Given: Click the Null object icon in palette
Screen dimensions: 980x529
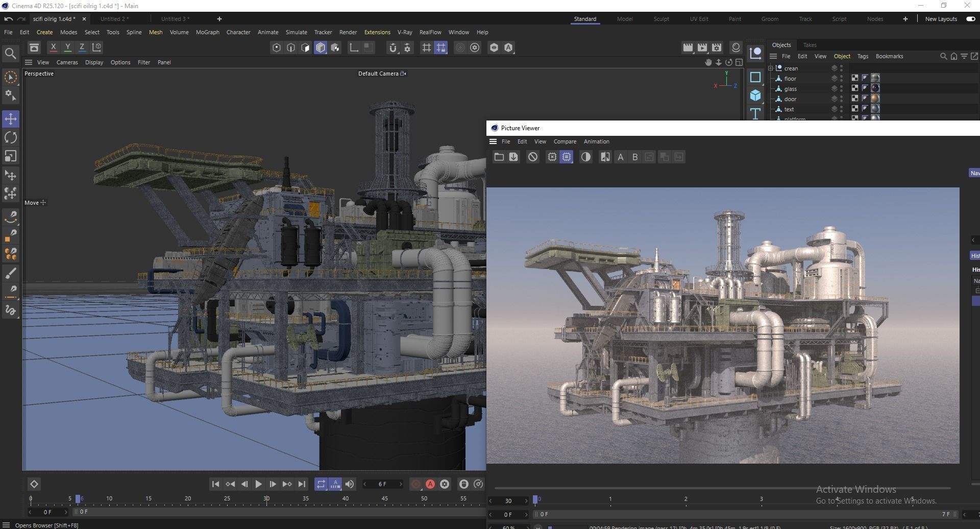Looking at the screenshot, I should pyautogui.click(x=755, y=53).
